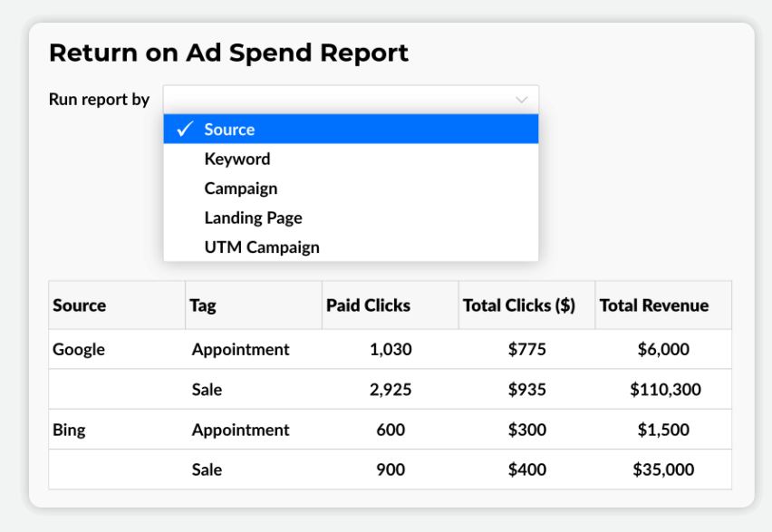Select Campaign in the report dropdown
772x532 pixels.
[x=241, y=189]
